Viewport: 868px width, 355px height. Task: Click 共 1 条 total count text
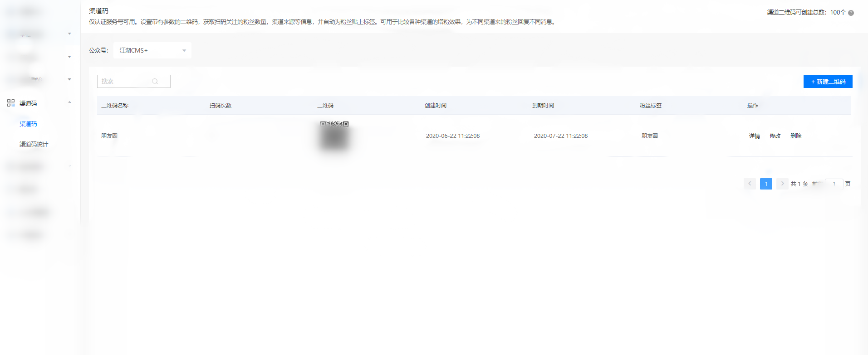click(x=799, y=184)
